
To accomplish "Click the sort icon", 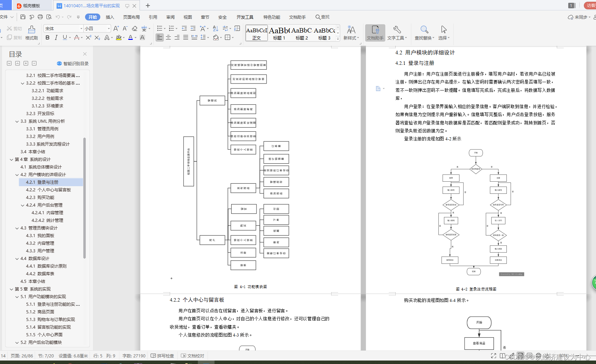I will (216, 28).
